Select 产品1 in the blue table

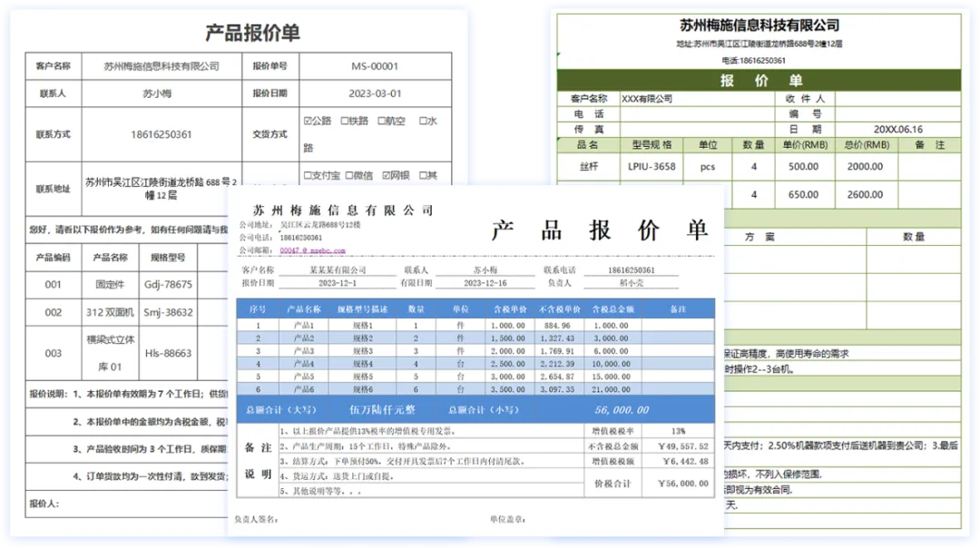pos(304,326)
